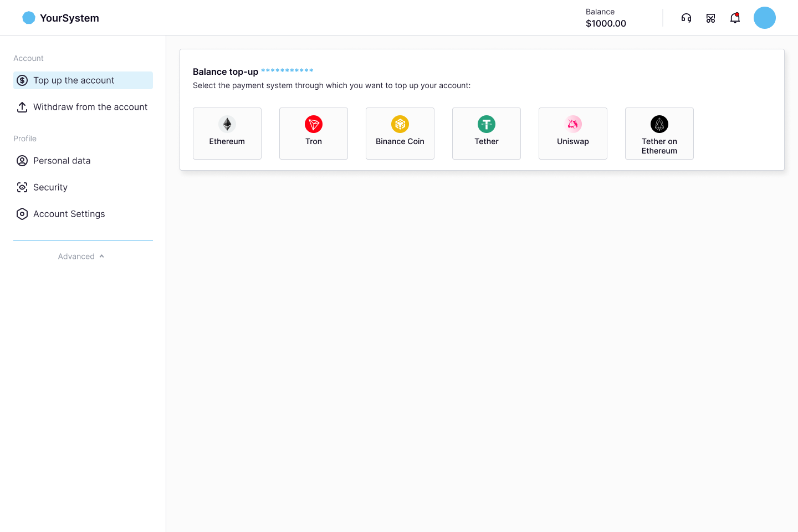The height and width of the screenshot is (532, 798).
Task: Choose Tron as payment system
Action: [314, 134]
